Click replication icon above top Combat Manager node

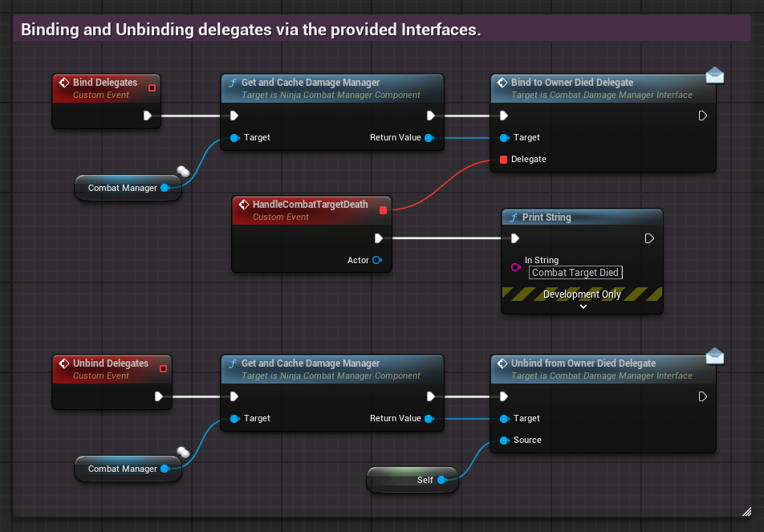point(183,171)
